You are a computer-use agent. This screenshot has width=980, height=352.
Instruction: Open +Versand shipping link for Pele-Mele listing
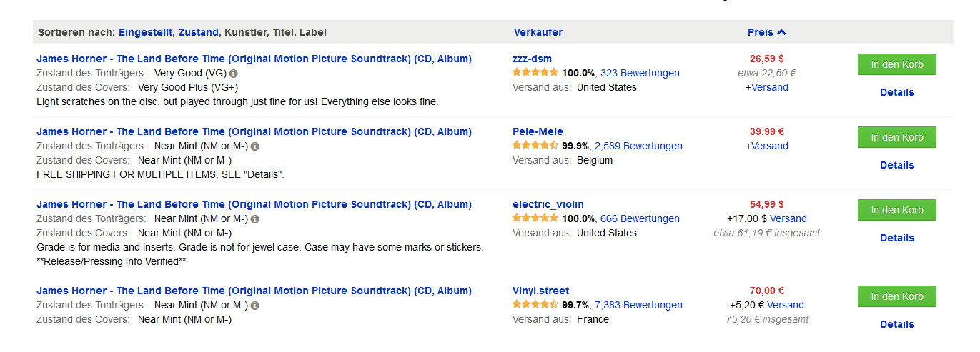[x=767, y=146]
